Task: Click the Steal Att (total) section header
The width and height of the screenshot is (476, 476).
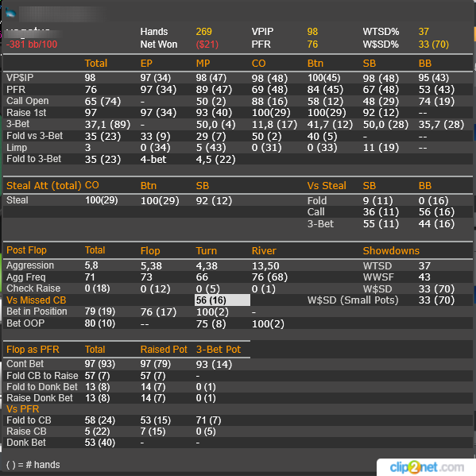Action: [x=44, y=185]
